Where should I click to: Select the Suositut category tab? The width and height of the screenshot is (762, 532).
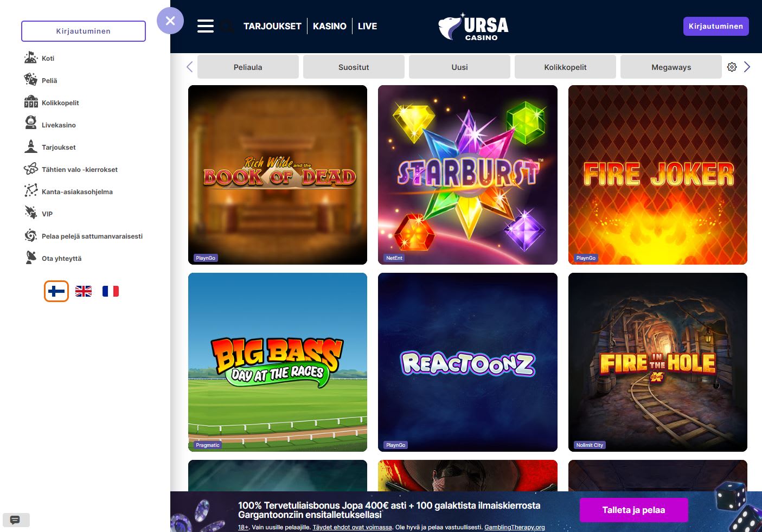(x=354, y=67)
